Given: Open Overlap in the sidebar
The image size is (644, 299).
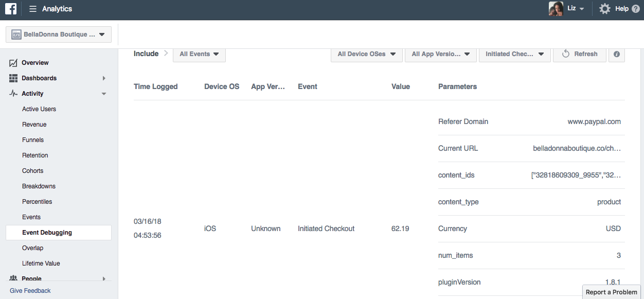Looking at the screenshot, I should click(33, 248).
